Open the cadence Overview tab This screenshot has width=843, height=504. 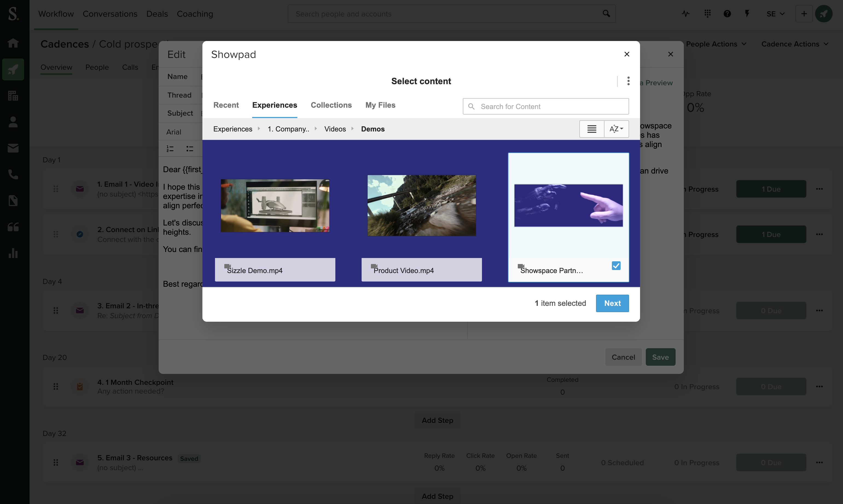[56, 67]
